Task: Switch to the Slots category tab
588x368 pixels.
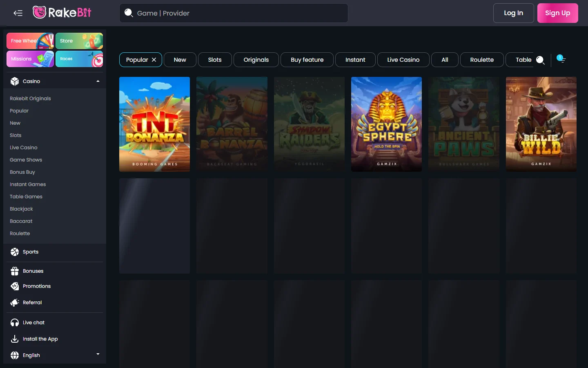Action: [x=215, y=60]
